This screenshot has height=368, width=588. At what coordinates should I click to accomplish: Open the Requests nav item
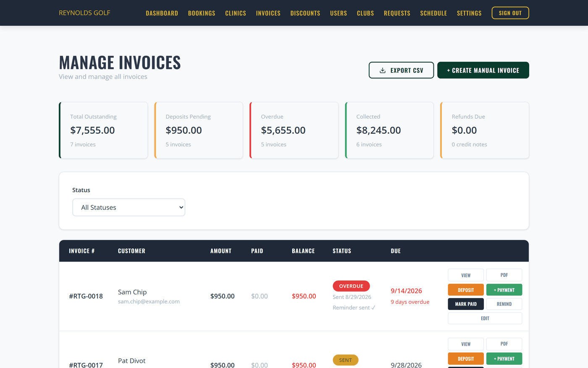click(x=397, y=13)
